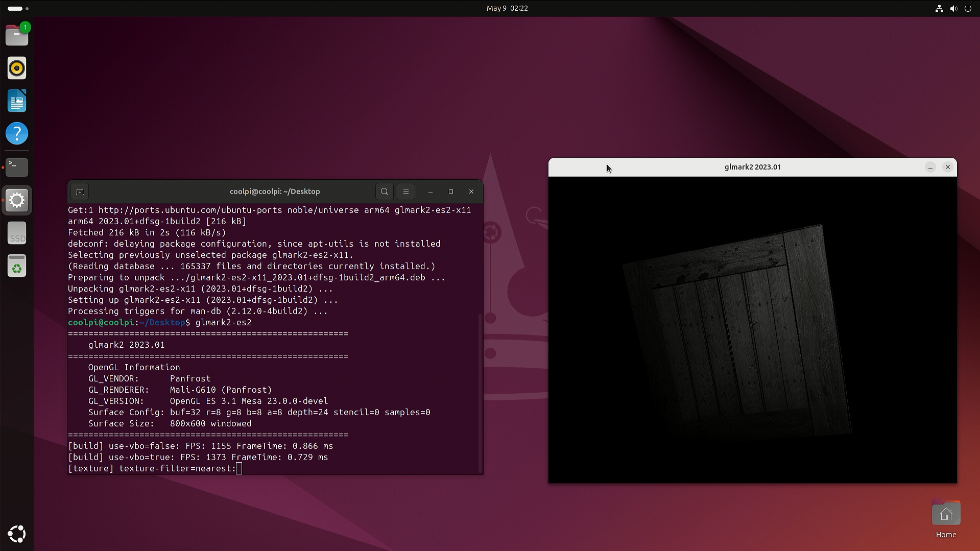
Task: Click '[build] use-vbo=false: FPS: 1155' line
Action: [x=200, y=446]
